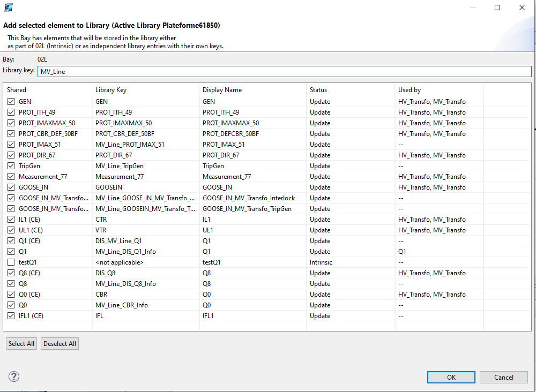
Task: Maximize the dialog window
Action: (x=497, y=7)
